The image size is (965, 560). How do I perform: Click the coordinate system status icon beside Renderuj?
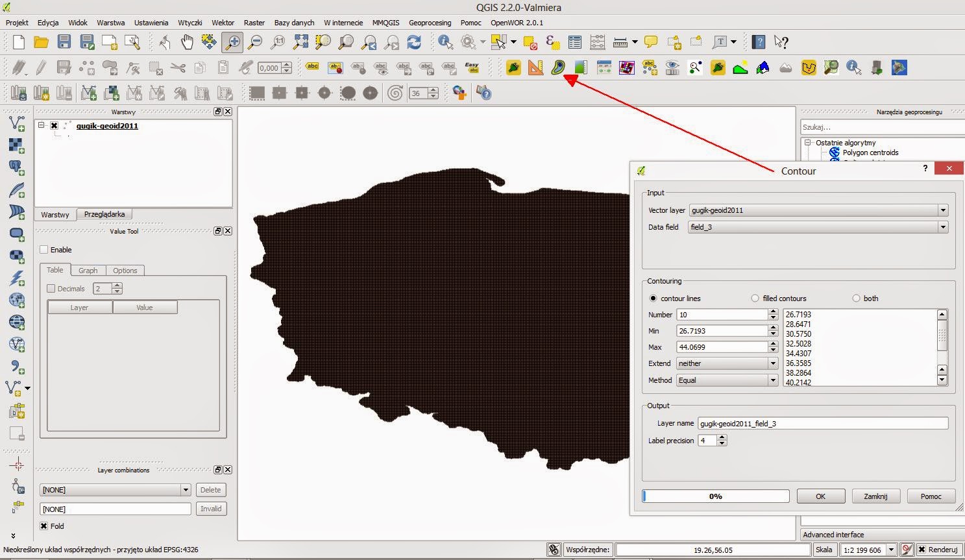pyautogui.click(x=907, y=549)
